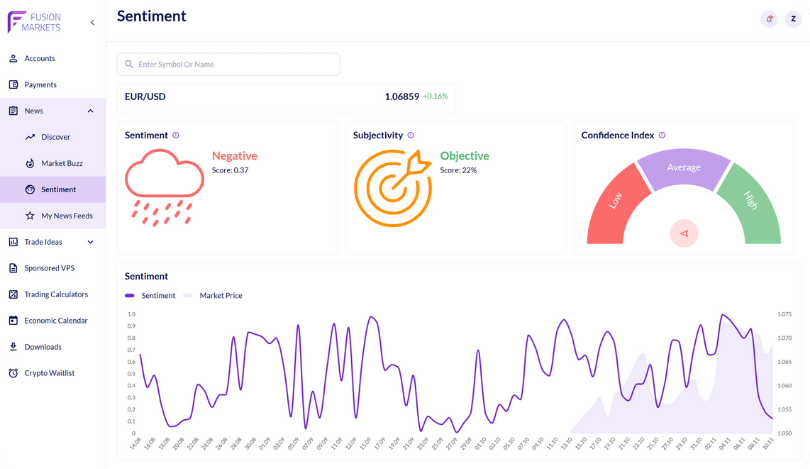Image resolution: width=810 pixels, height=469 pixels.
Task: Click the +0.16% change value
Action: point(435,96)
